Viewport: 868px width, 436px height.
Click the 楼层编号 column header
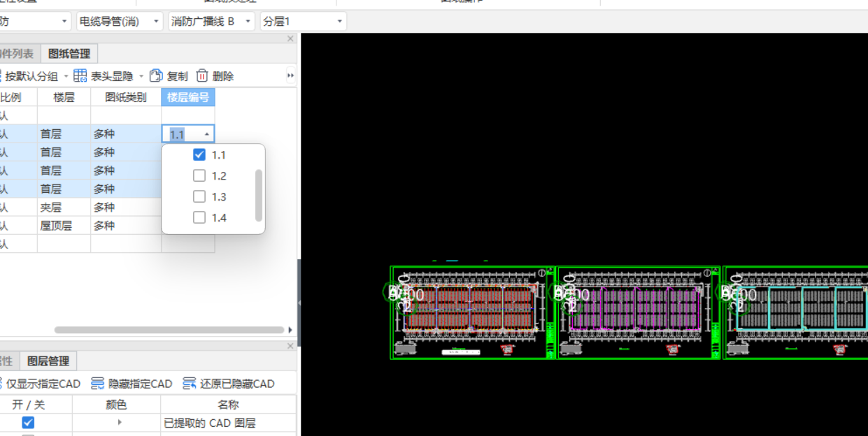coord(188,97)
